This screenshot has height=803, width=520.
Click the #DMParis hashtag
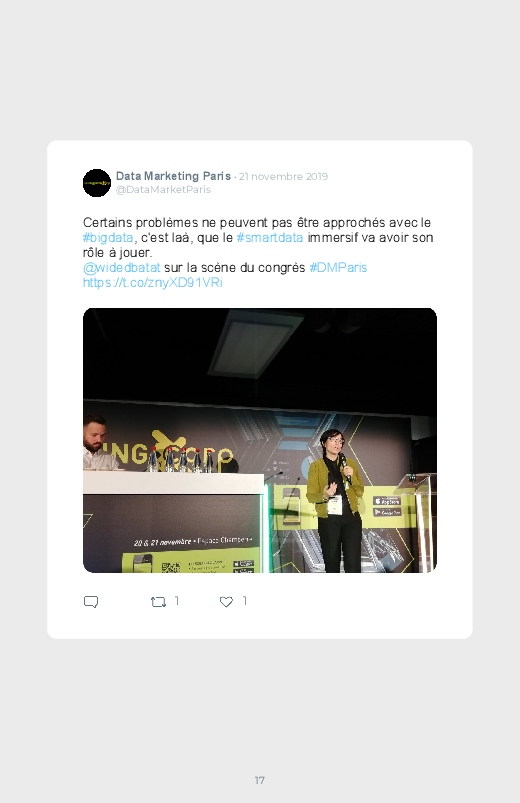[x=339, y=267]
